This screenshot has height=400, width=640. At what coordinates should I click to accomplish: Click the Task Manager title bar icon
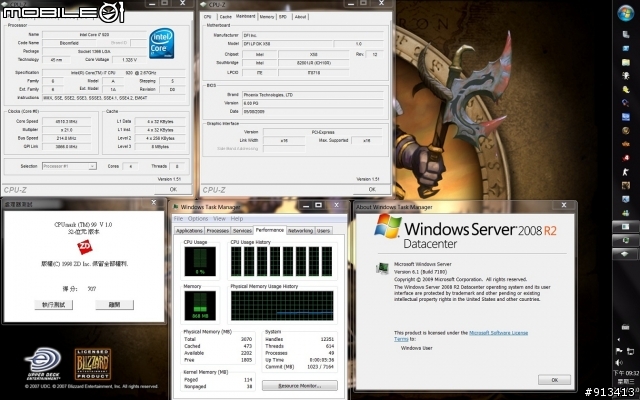point(177,207)
